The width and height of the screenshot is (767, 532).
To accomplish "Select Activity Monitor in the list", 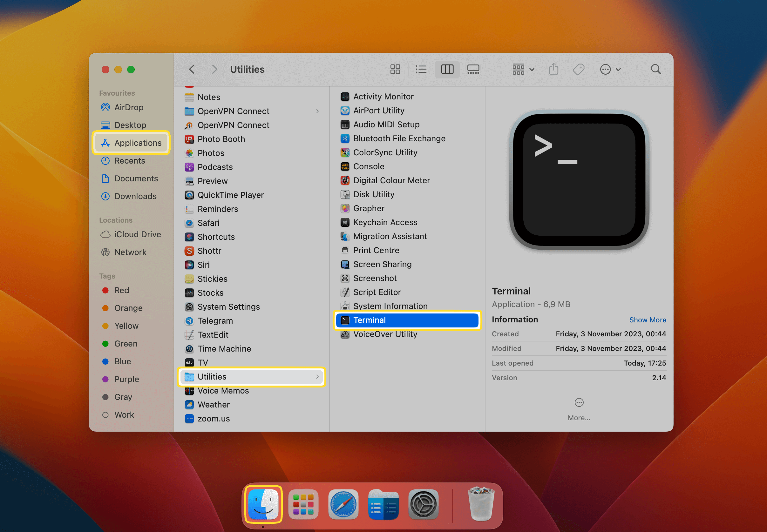I will click(383, 97).
